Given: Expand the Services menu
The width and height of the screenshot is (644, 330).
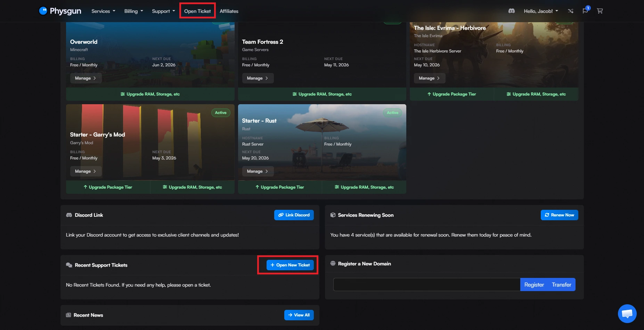Looking at the screenshot, I should tap(103, 11).
